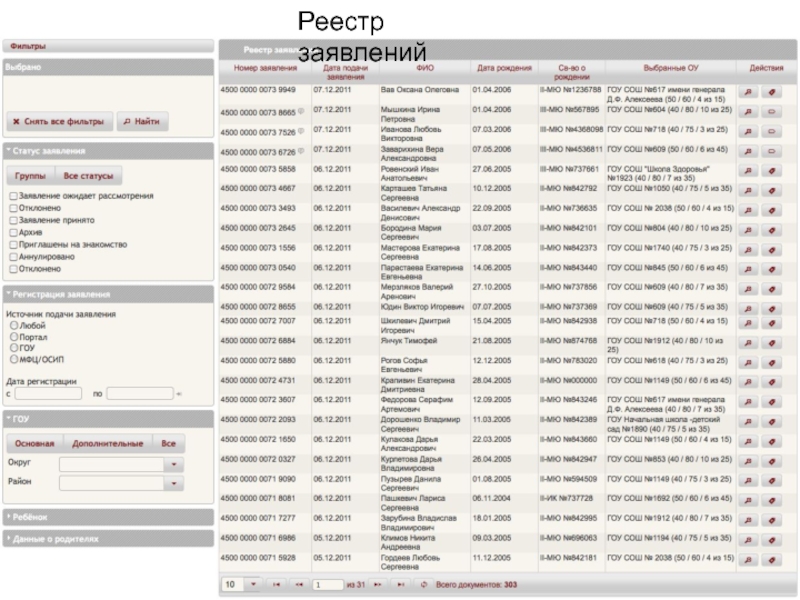Open the 'Район' dropdown list
Screen dimensions: 800x600
click(174, 483)
